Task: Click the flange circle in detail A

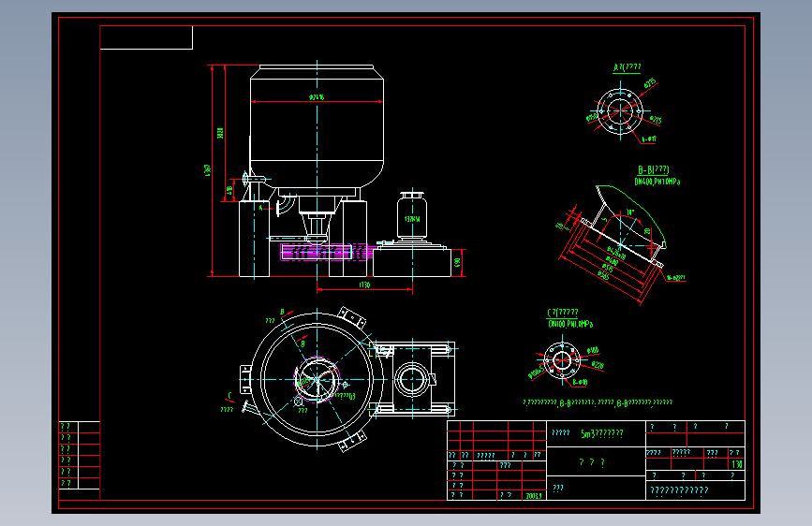Action: [620, 110]
